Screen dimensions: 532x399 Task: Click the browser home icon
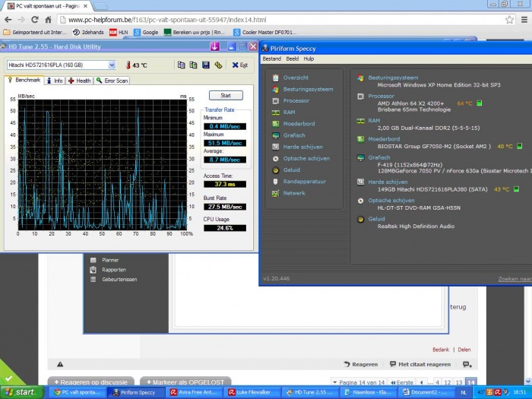click(x=48, y=20)
